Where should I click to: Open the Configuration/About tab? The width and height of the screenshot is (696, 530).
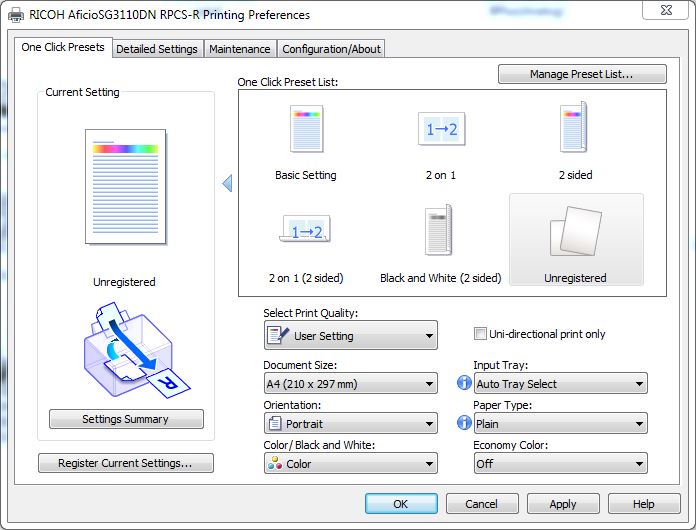tap(332, 49)
